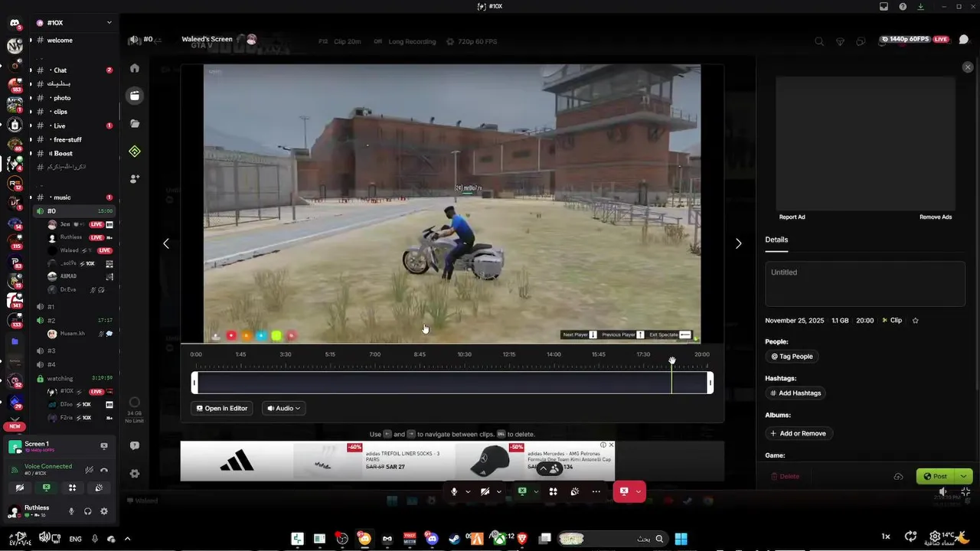
Task: Toggle camera in voice panel
Action: [20, 487]
